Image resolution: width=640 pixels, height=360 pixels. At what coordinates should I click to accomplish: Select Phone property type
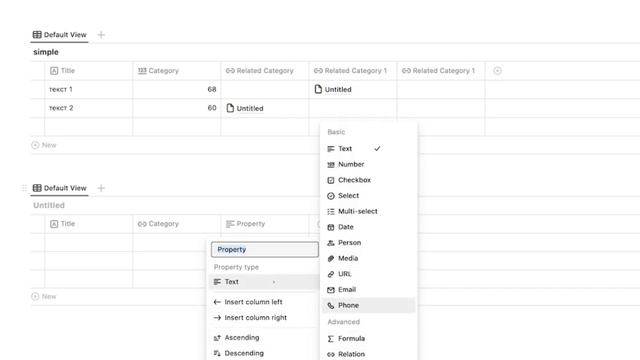pyautogui.click(x=369, y=305)
